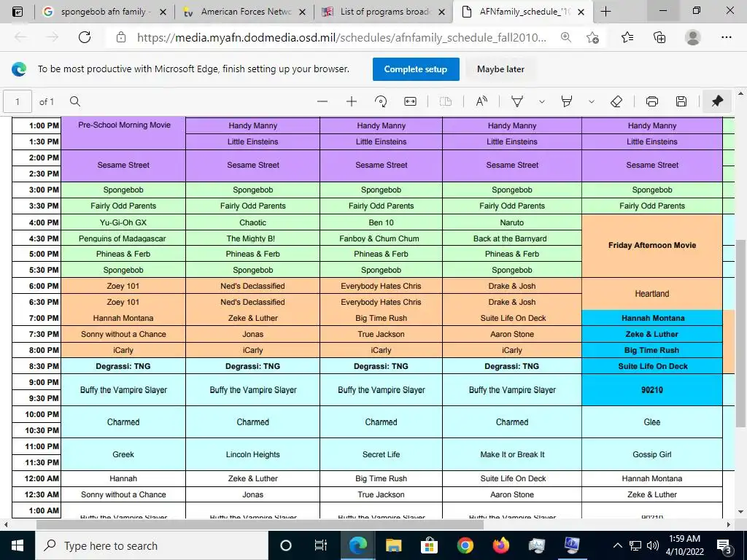Image resolution: width=747 pixels, height=560 pixels.
Task: Reload the page with refresh icon
Action: click(x=85, y=37)
